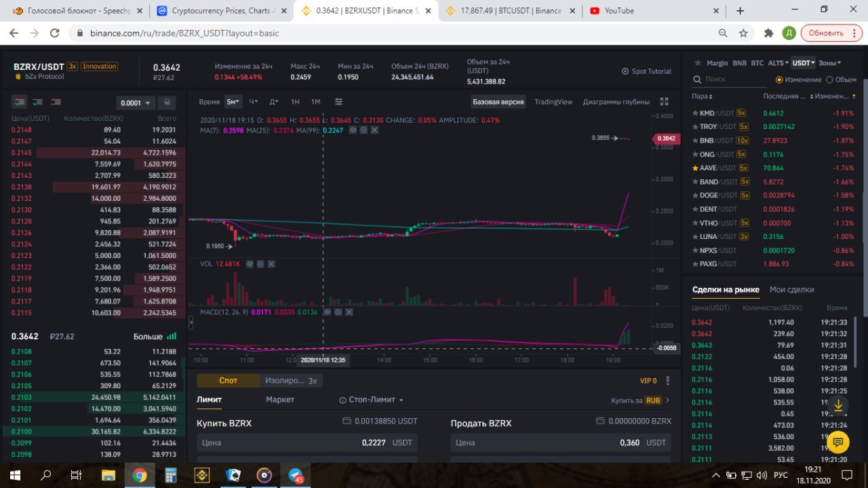Open yellow chat support button
Image resolution: width=868 pixels, height=488 pixels.
click(838, 443)
